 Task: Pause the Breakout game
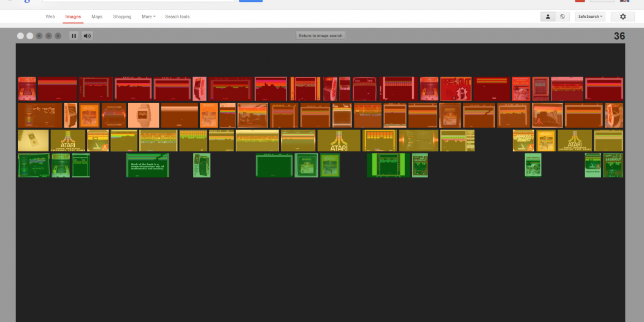click(74, 36)
